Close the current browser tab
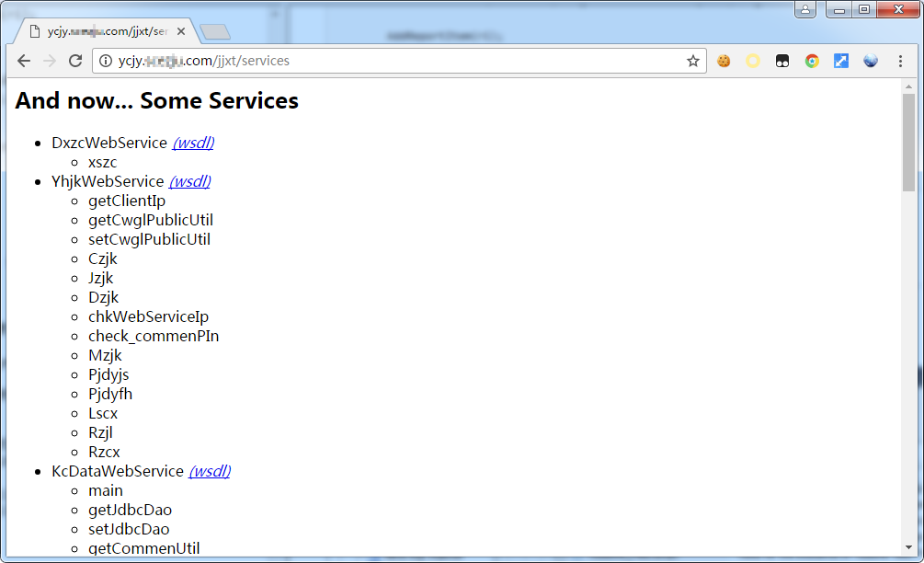This screenshot has height=563, width=924. [x=181, y=31]
